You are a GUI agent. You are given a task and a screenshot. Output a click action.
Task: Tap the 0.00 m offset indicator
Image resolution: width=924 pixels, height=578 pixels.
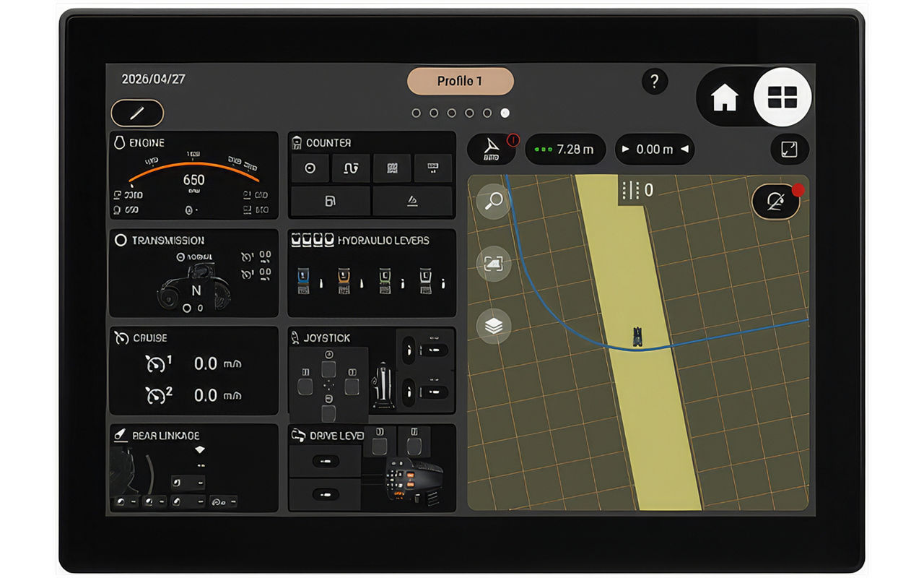(655, 149)
